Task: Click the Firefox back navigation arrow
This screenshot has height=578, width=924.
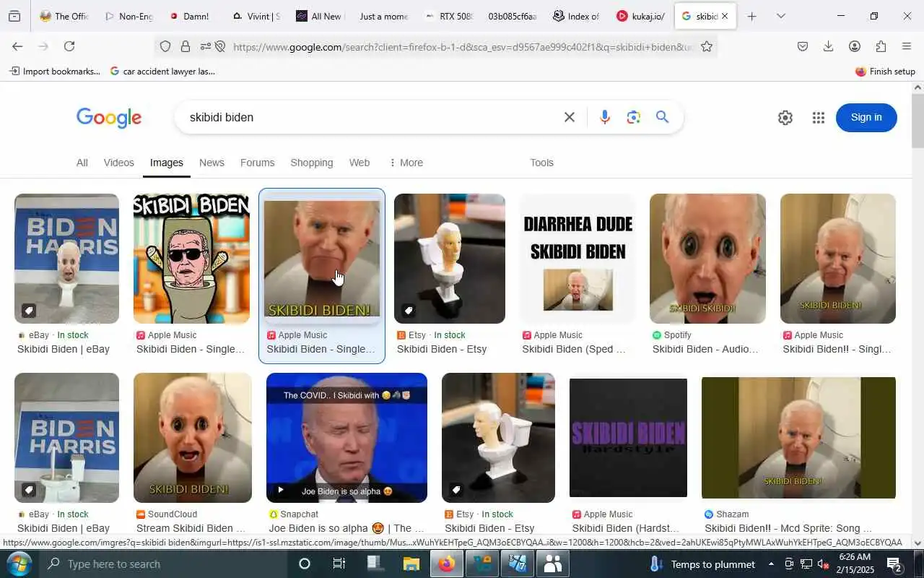Action: tap(17, 46)
